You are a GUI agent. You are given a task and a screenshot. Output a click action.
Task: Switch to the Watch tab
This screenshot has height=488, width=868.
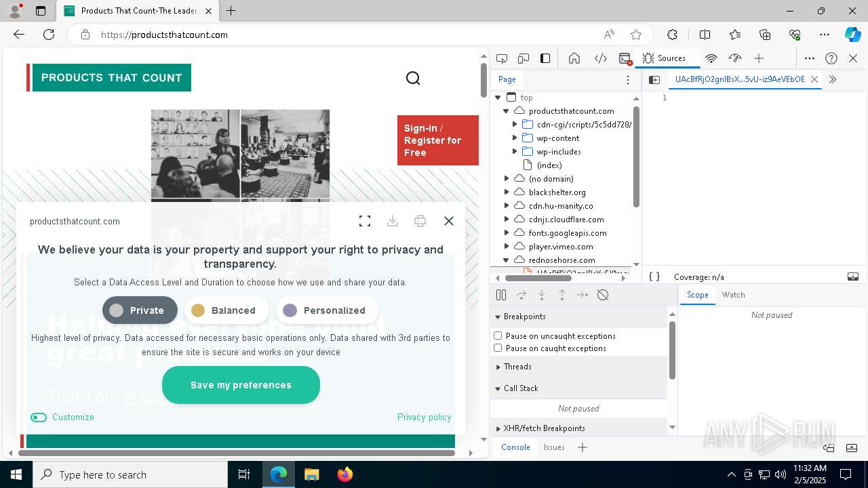pos(733,295)
